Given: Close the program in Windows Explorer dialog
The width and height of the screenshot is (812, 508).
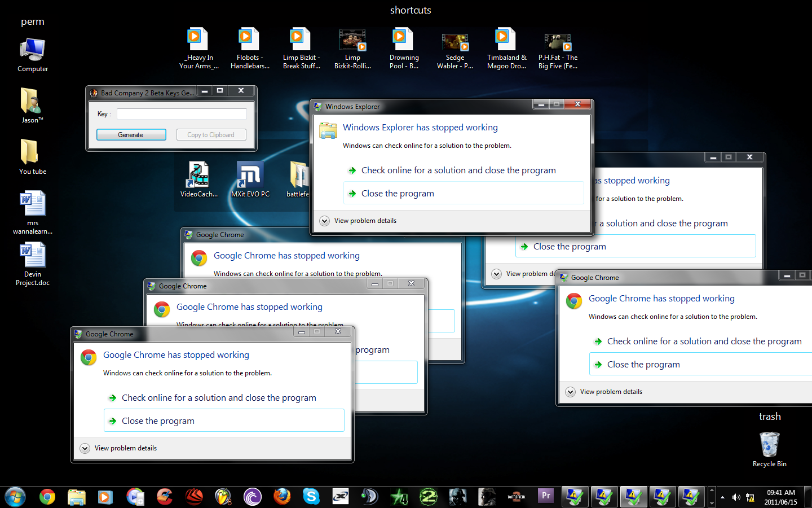Looking at the screenshot, I should point(464,193).
